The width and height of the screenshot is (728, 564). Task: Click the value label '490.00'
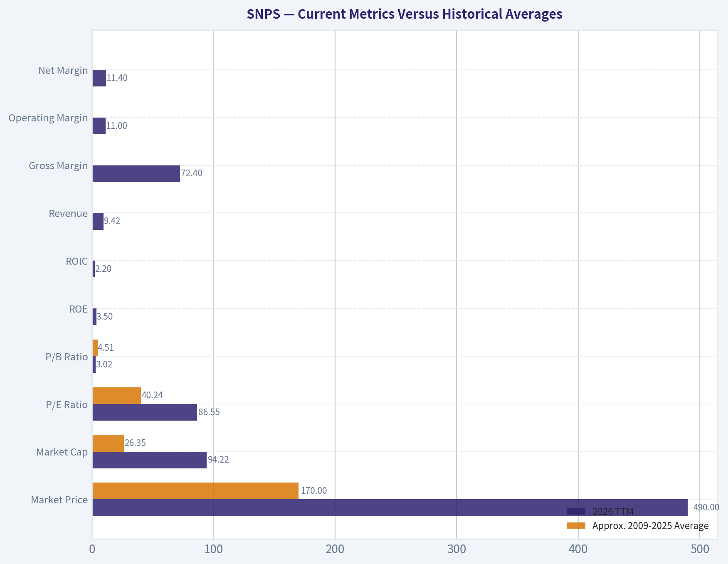706,507
